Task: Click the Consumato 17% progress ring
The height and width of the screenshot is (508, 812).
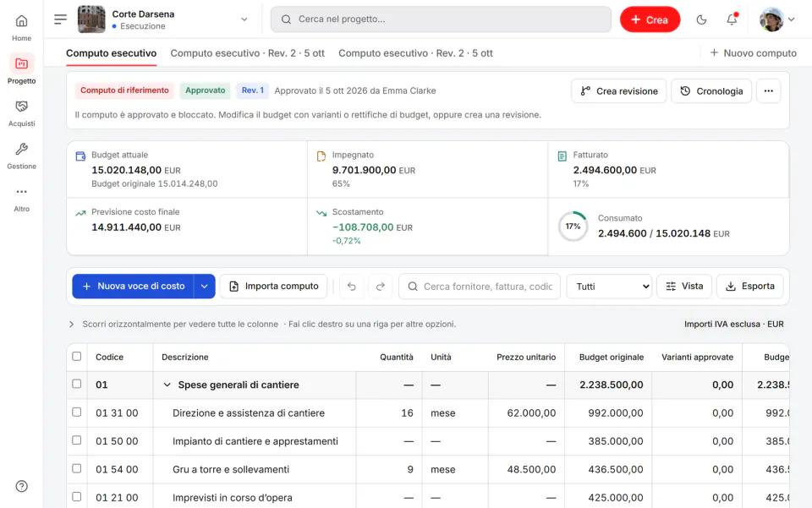Action: pyautogui.click(x=573, y=227)
